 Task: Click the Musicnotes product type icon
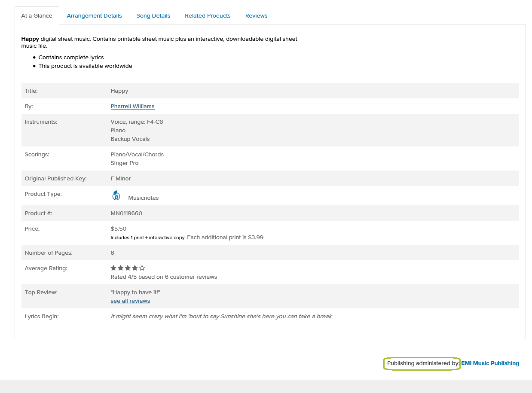click(116, 195)
